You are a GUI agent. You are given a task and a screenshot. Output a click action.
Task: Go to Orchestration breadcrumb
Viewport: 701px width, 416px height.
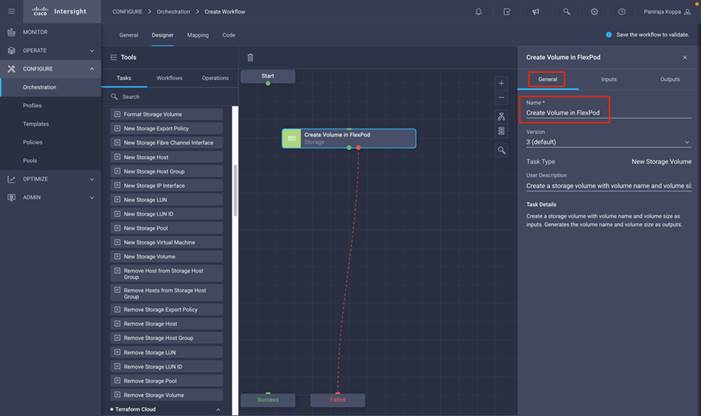[173, 12]
